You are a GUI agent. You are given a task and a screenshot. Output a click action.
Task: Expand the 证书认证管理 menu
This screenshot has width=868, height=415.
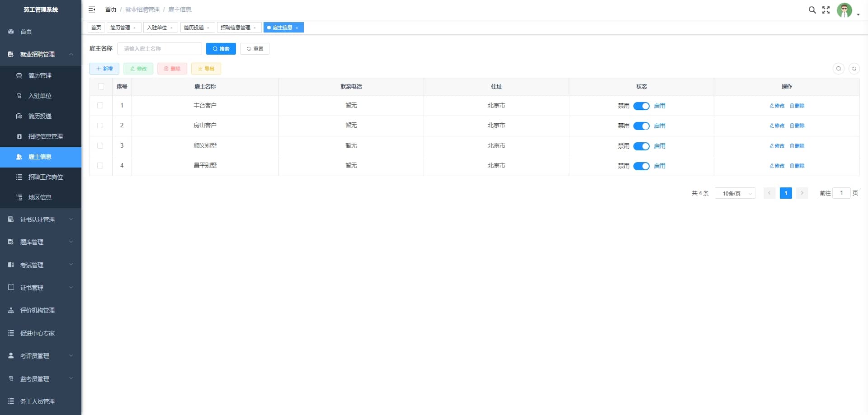tap(41, 219)
